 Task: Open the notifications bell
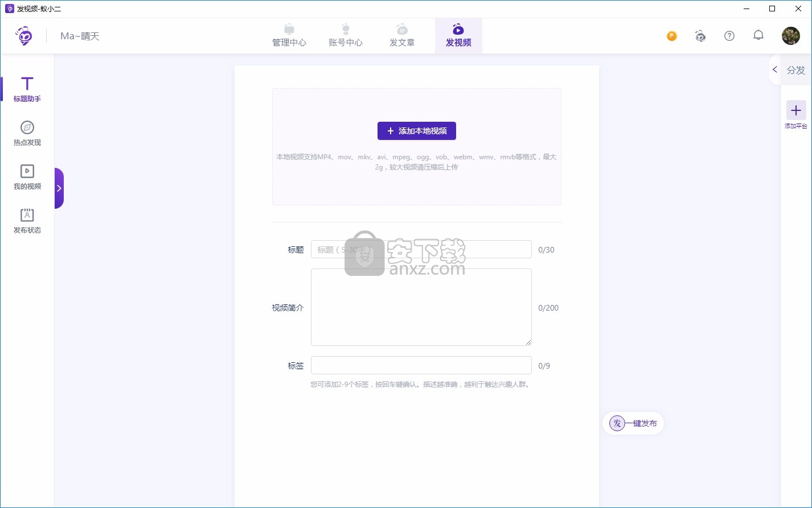(758, 35)
